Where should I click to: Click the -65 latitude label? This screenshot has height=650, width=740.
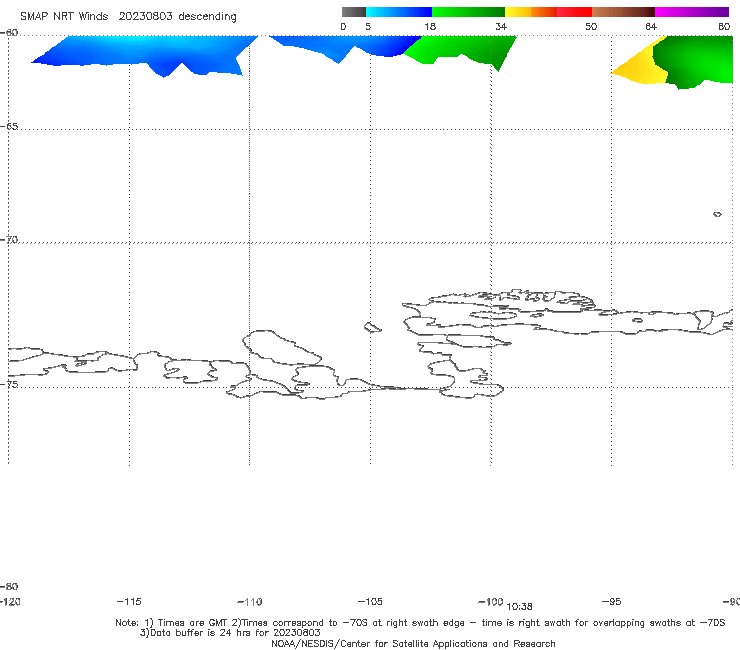(x=9, y=127)
